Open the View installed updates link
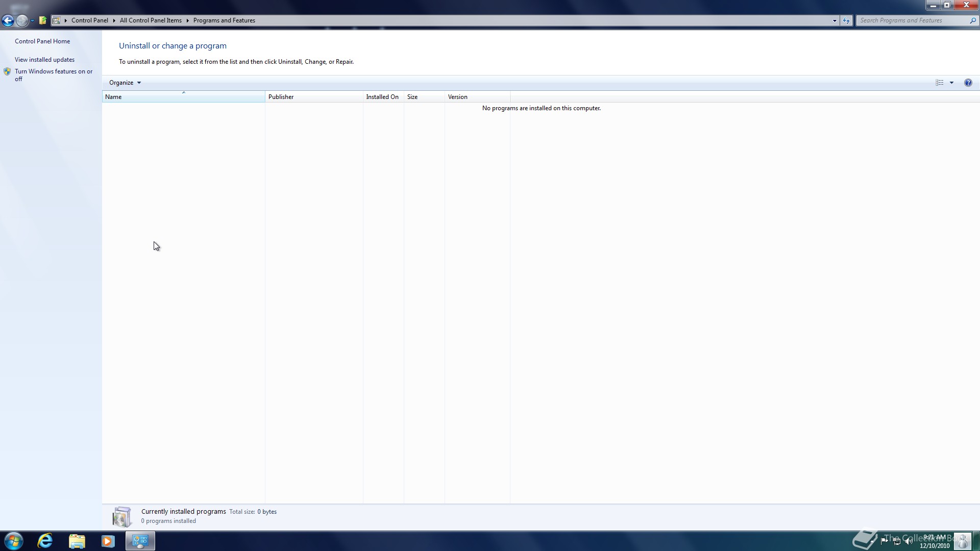This screenshot has height=551, width=980. point(44,60)
